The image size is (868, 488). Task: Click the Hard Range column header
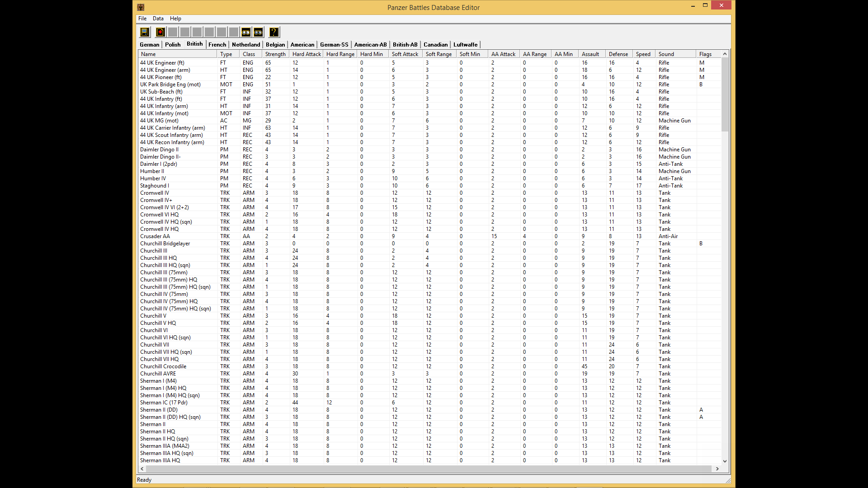pyautogui.click(x=340, y=54)
